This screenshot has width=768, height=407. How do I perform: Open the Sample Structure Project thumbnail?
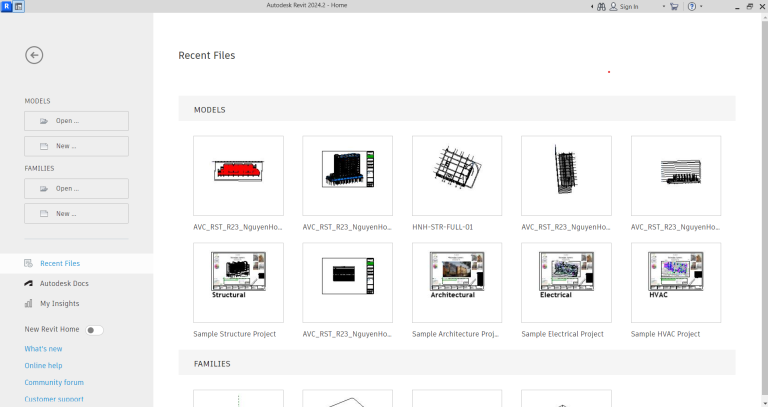point(238,283)
